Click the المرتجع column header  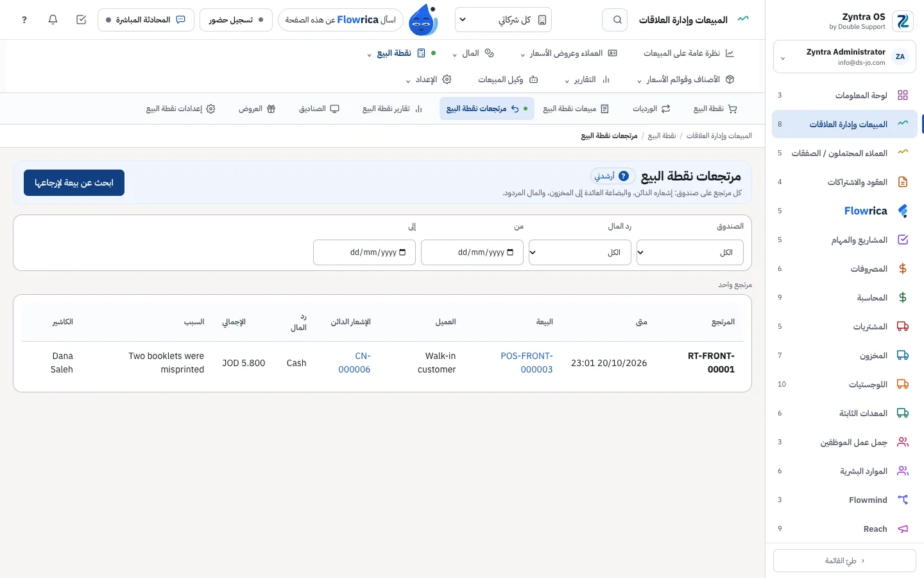point(723,322)
